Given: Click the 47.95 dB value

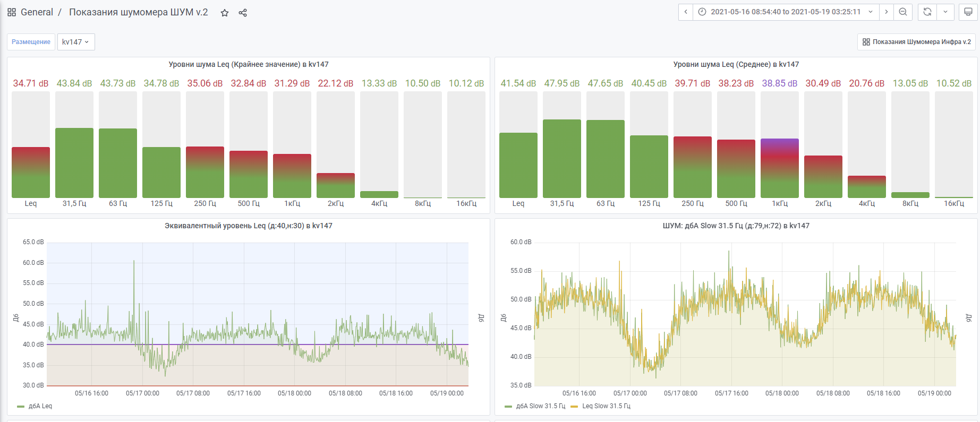Looking at the screenshot, I should point(562,83).
